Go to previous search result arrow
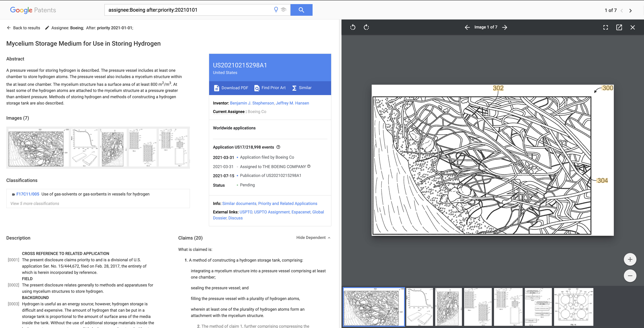The width and height of the screenshot is (644, 328). (x=622, y=11)
